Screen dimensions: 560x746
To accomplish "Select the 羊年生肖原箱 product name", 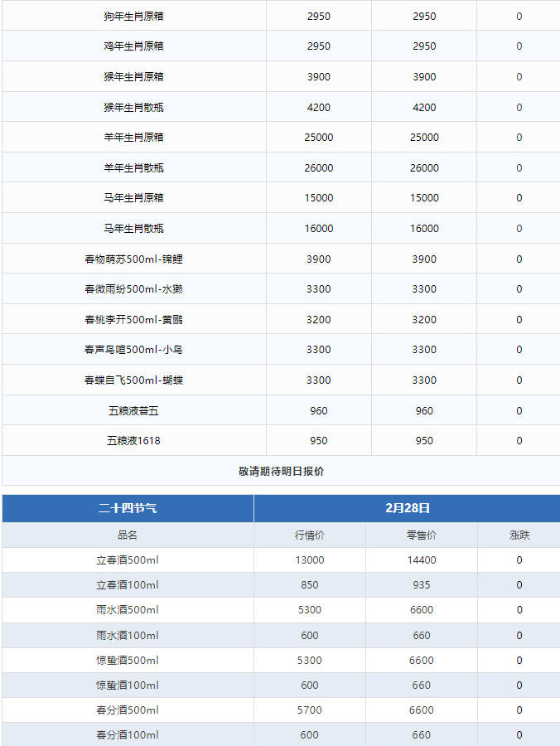I will (133, 138).
